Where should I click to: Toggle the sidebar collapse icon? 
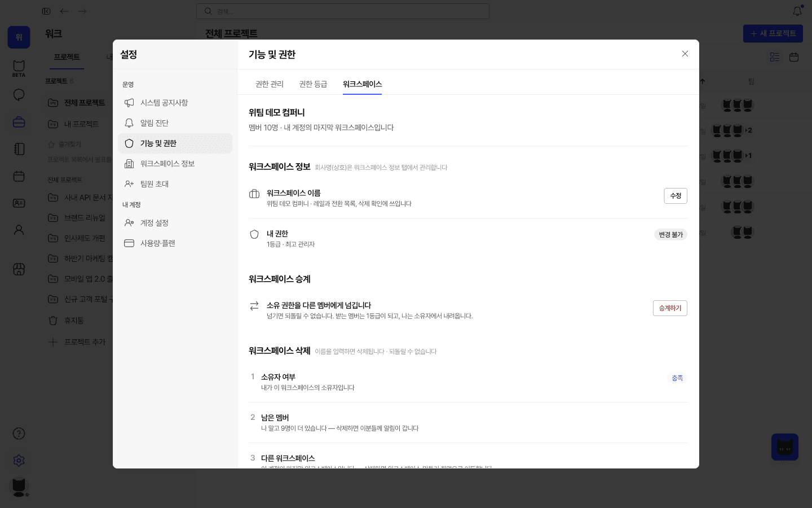coord(46,11)
